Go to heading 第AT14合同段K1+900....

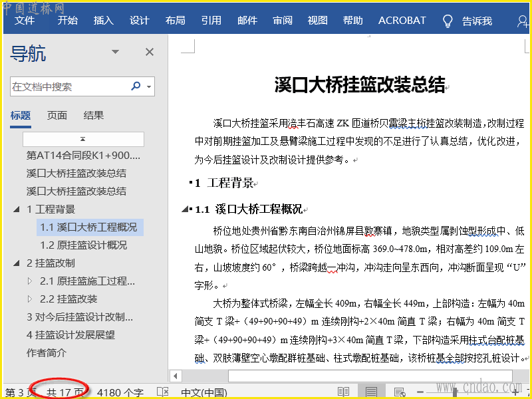point(83,156)
